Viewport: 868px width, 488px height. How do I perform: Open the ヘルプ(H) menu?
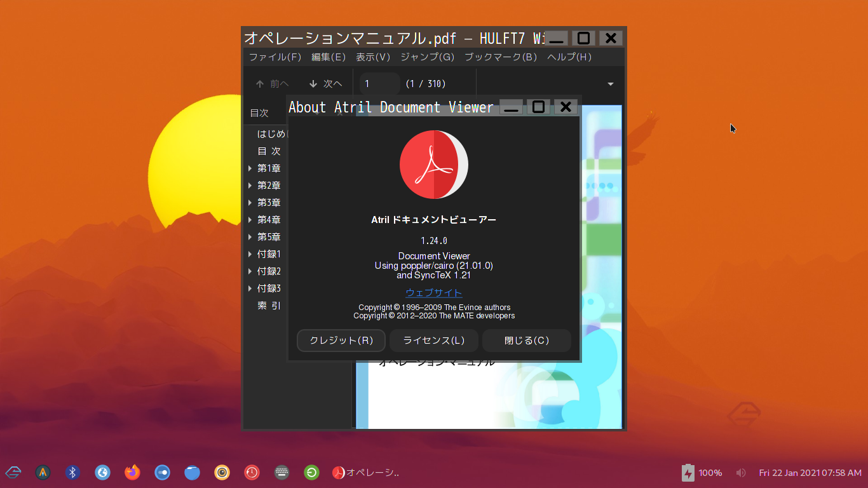coord(569,57)
